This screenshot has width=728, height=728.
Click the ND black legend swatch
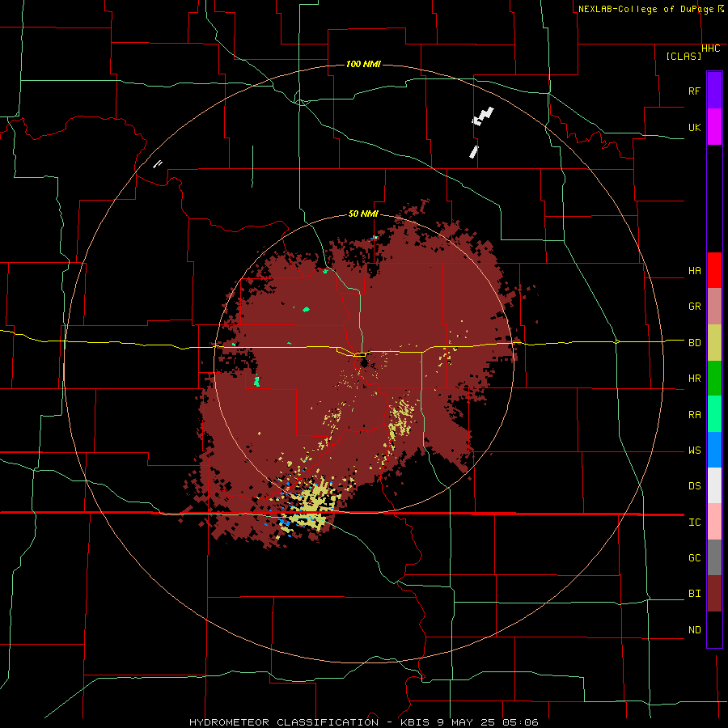[714, 629]
